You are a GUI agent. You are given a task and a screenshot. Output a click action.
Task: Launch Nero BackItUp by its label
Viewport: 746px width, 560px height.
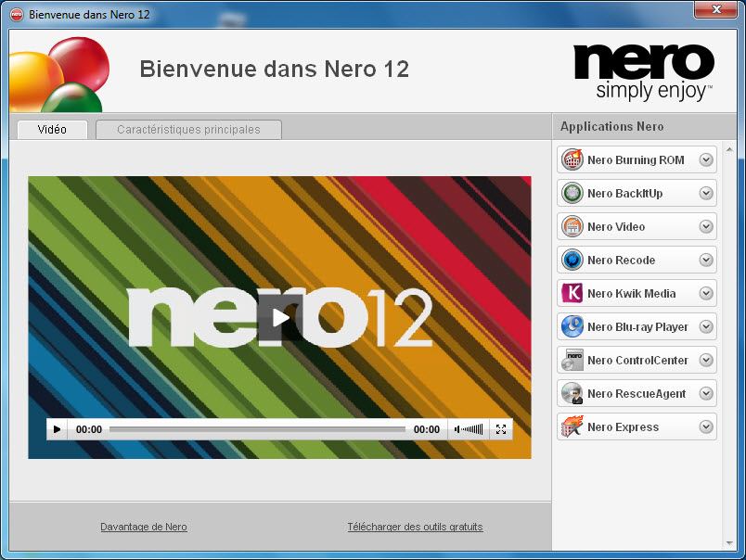pos(624,194)
